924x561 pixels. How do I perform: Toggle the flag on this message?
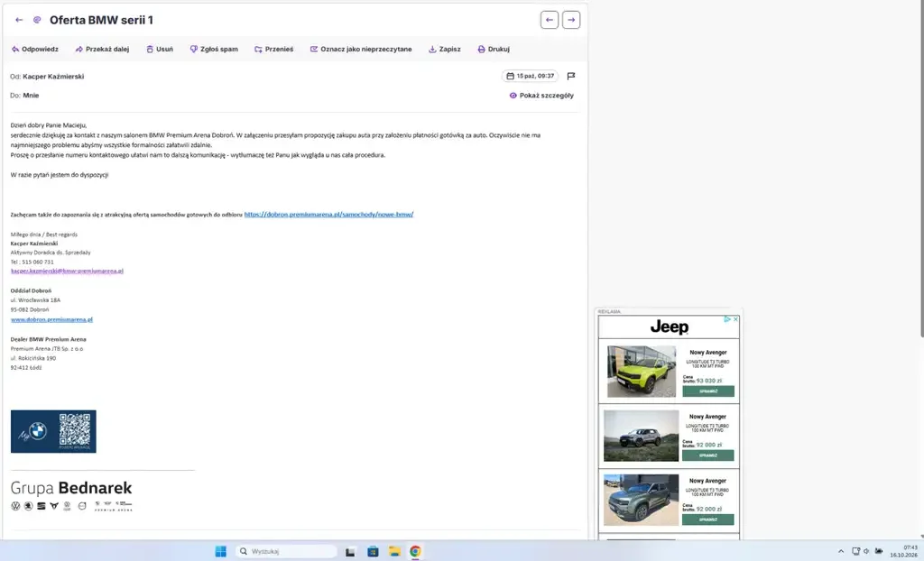click(571, 76)
